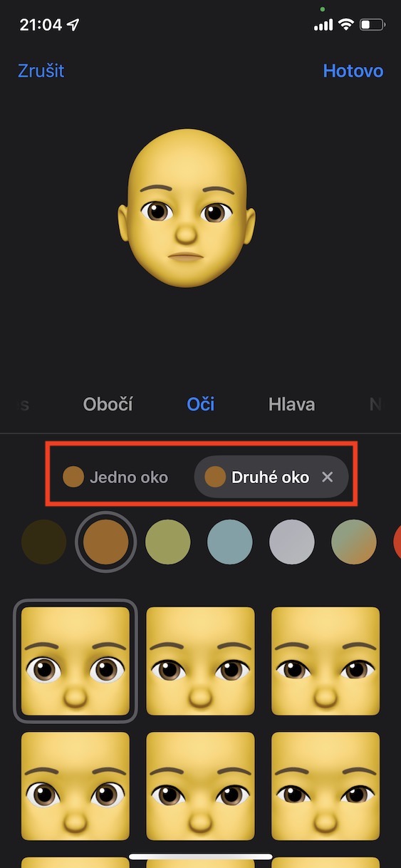This screenshot has width=401, height=868.
Task: Remove the Druhé oko color with X
Action: coord(328,477)
